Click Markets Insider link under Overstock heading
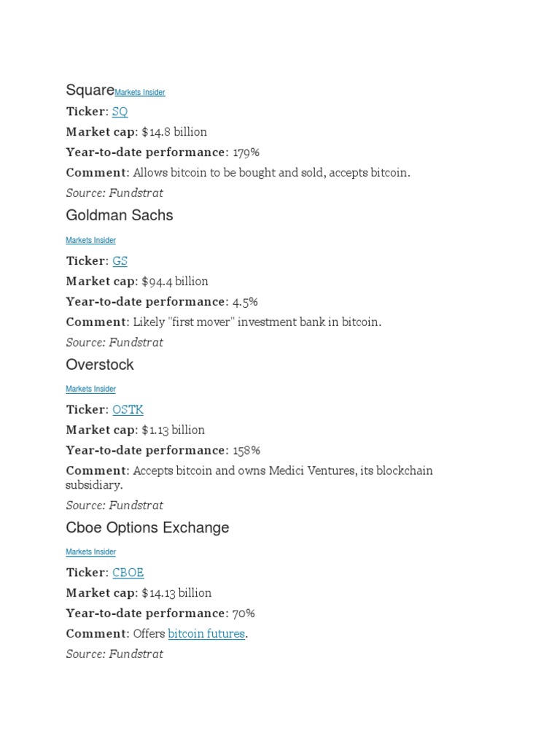The image size is (560, 747). coord(90,390)
